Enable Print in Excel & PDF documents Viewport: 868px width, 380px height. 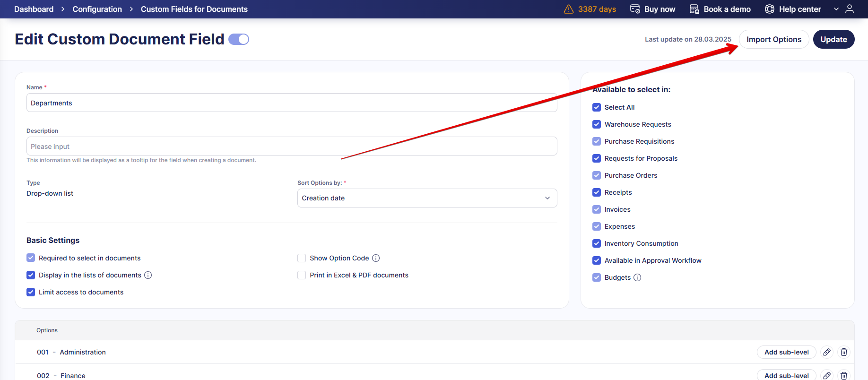pyautogui.click(x=302, y=275)
